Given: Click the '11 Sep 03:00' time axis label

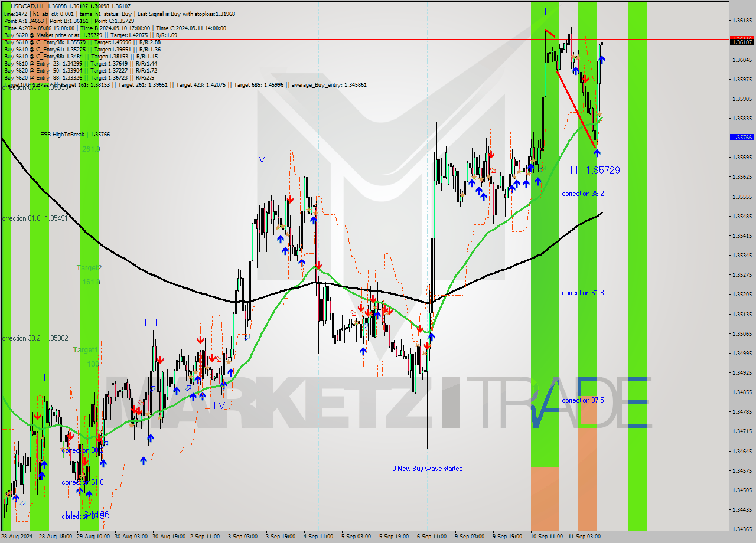Looking at the screenshot, I should [584, 537].
